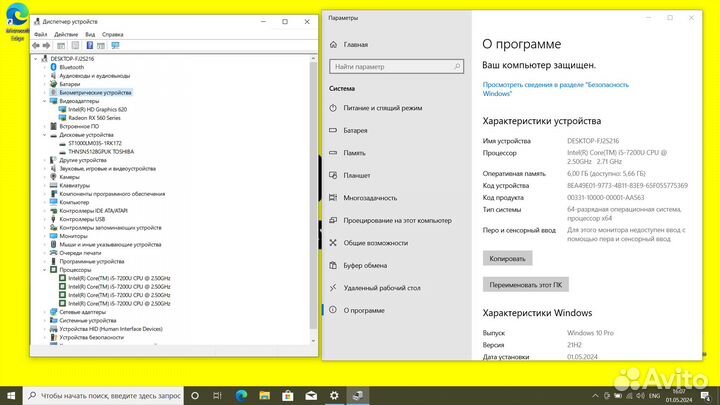Viewport: 720px width, 405px height.
Task: Select Системные устройства category
Action: click(x=88, y=321)
